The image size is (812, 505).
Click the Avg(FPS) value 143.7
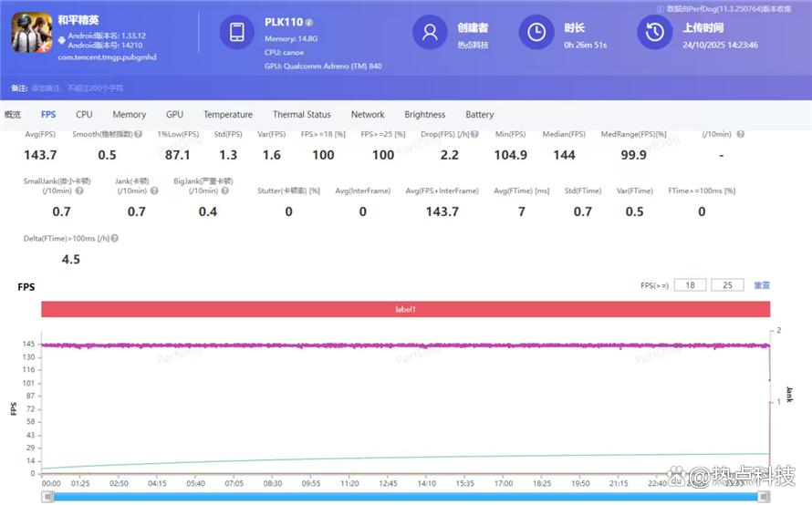40,155
